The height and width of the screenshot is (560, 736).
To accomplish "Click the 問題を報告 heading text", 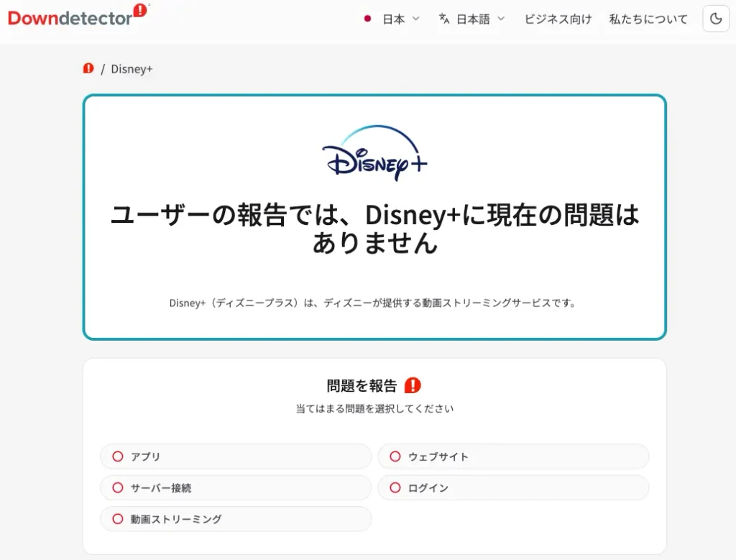I will pos(362,386).
